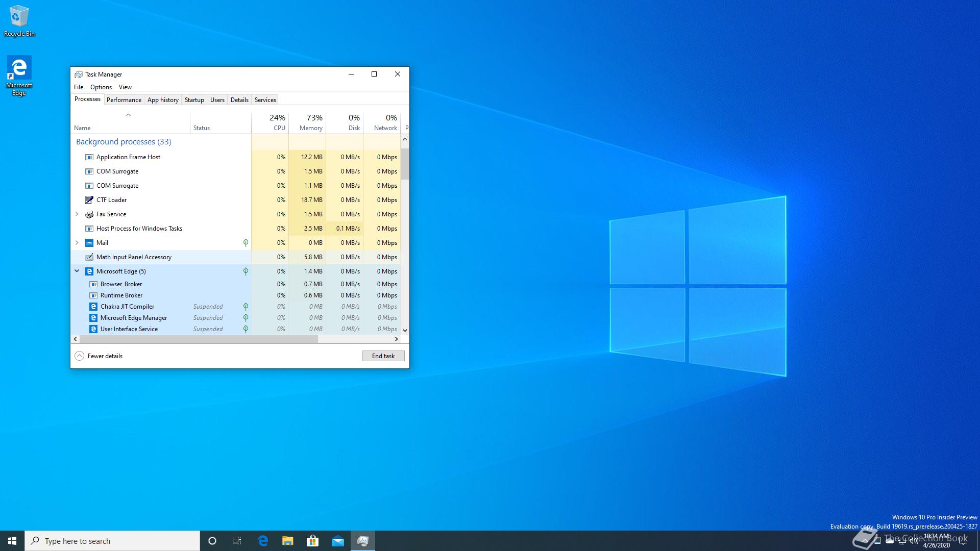Viewport: 980px width, 551px height.
Task: Click the horizontal scrollbar right arrow
Action: tap(397, 339)
